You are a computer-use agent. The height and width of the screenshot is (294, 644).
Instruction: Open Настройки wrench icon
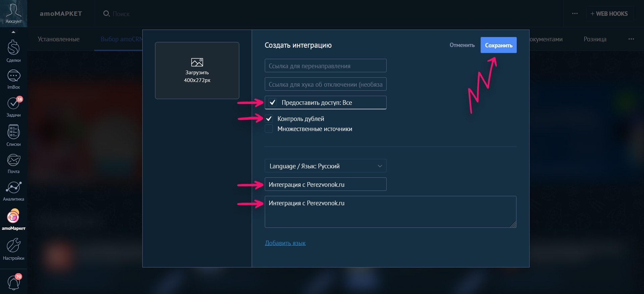(x=13, y=249)
